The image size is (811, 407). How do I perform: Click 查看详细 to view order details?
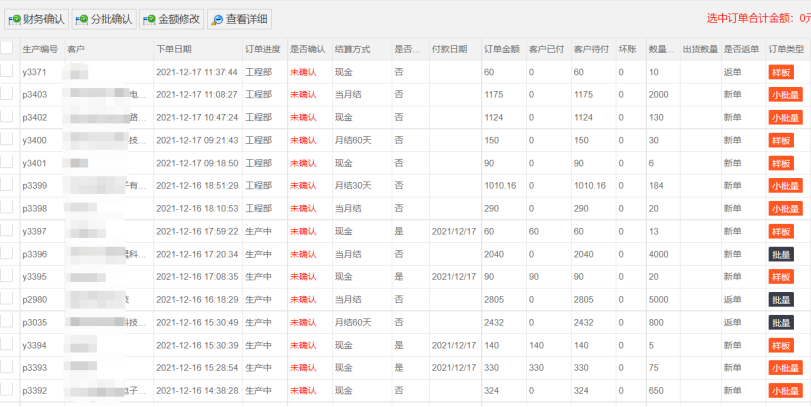239,19
